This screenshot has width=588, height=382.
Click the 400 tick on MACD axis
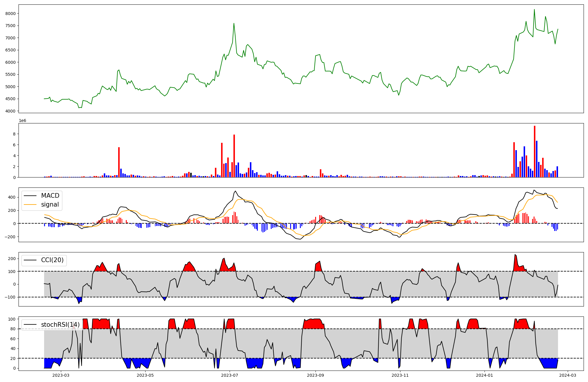pos(12,197)
